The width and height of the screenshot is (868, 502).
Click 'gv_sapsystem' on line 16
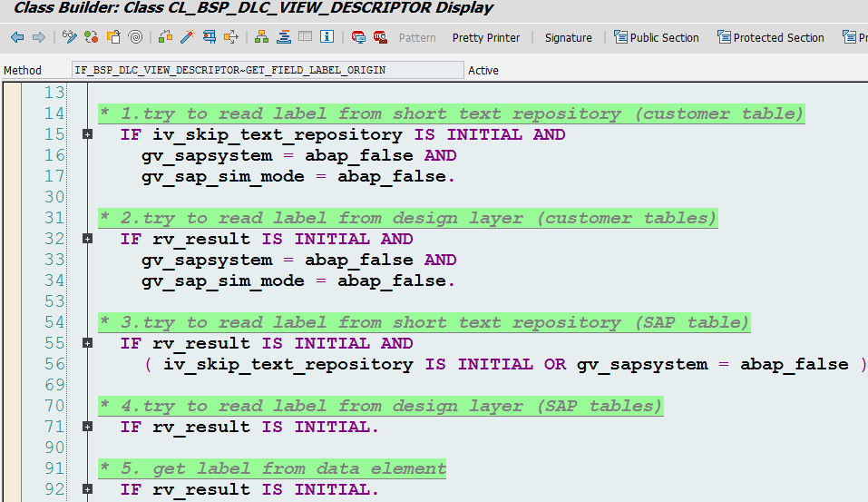point(207,156)
